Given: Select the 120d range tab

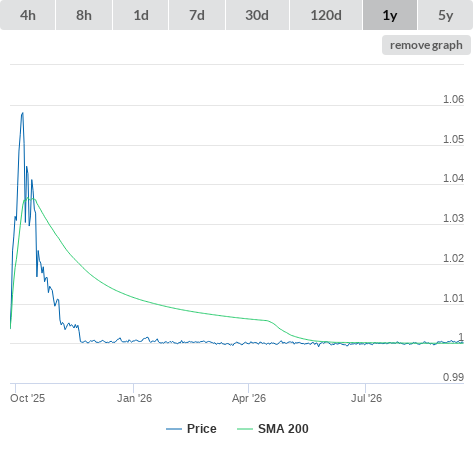Looking at the screenshot, I should pos(326,15).
